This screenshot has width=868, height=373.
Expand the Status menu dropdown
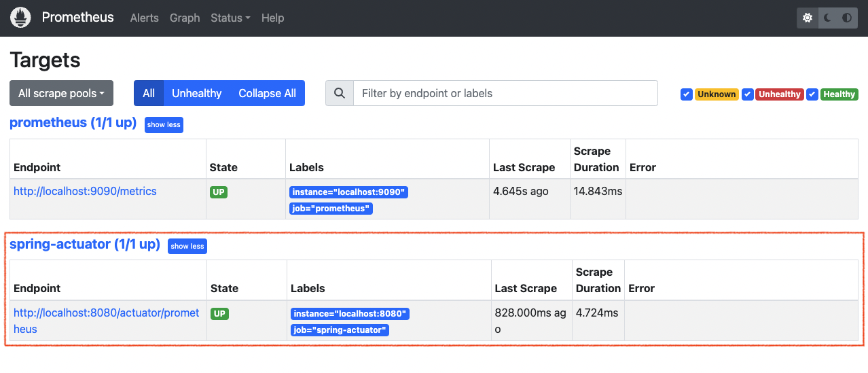pyautogui.click(x=230, y=18)
